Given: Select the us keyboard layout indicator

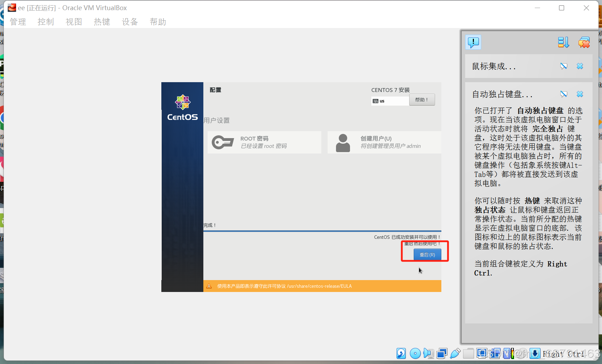Looking at the screenshot, I should click(390, 101).
